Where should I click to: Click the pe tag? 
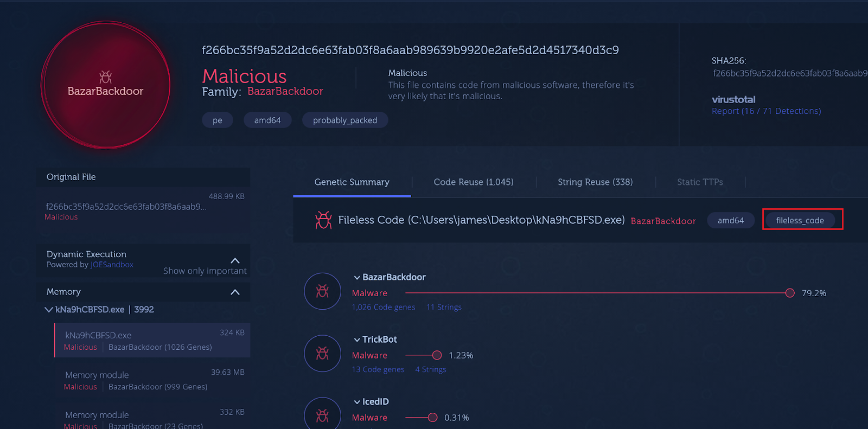click(x=218, y=120)
